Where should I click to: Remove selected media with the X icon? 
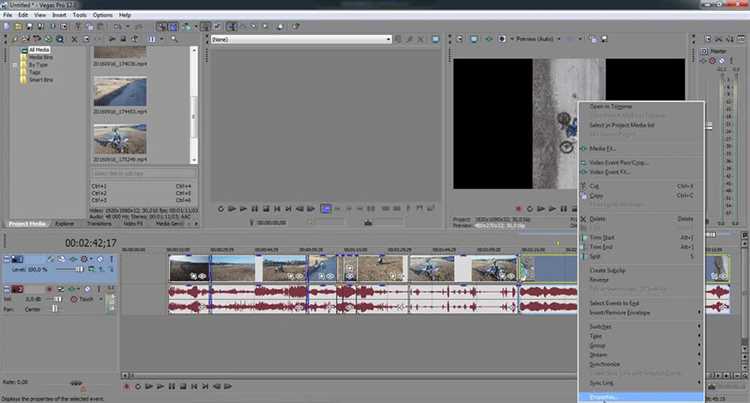point(74,39)
